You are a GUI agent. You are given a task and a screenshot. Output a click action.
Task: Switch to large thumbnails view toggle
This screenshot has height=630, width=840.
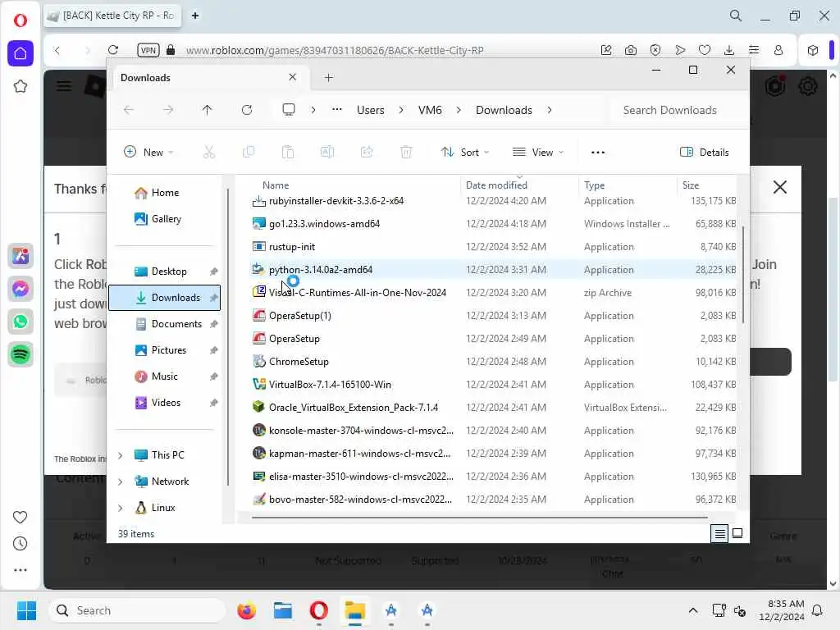[x=737, y=533]
